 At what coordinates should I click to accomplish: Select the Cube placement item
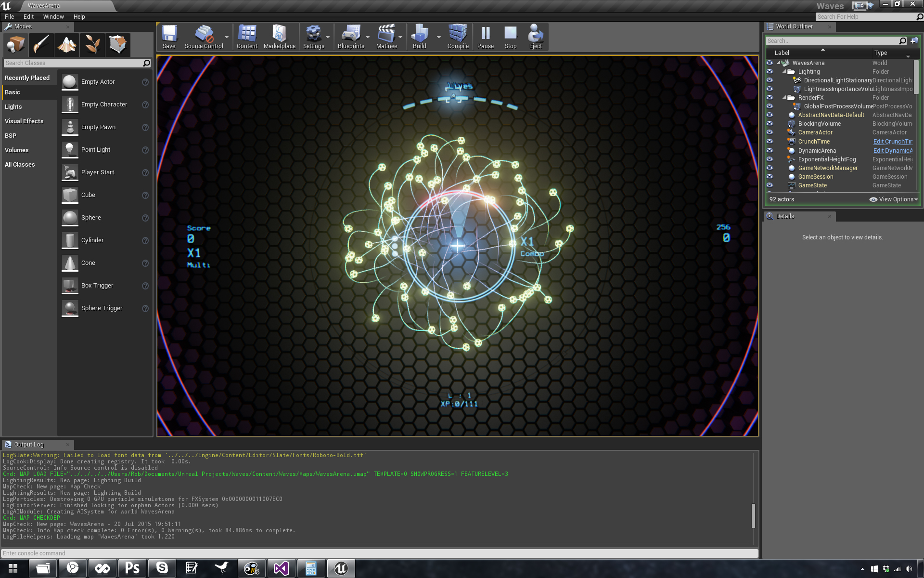[x=105, y=195]
